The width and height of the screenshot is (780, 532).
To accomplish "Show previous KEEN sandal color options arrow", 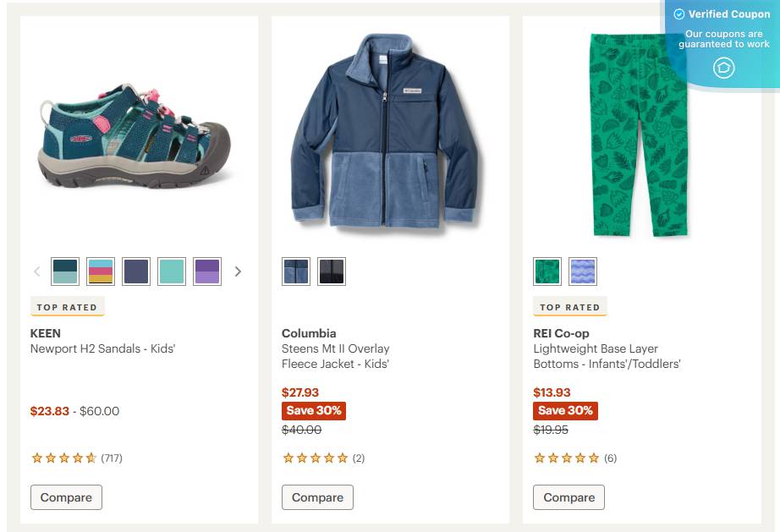I will click(x=37, y=271).
